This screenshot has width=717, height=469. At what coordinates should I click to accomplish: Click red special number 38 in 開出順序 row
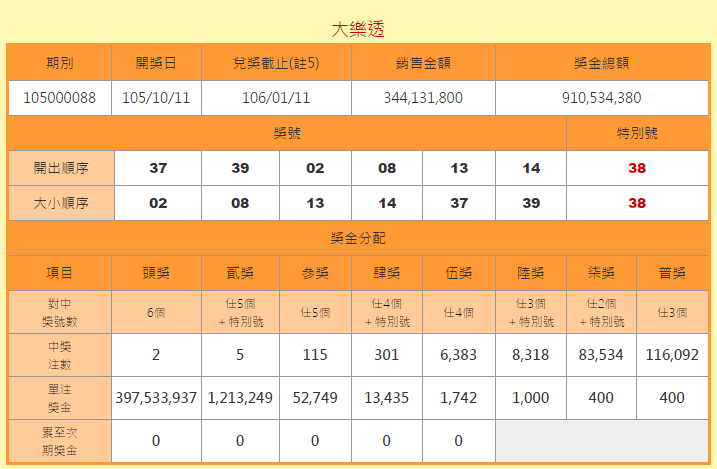click(637, 168)
